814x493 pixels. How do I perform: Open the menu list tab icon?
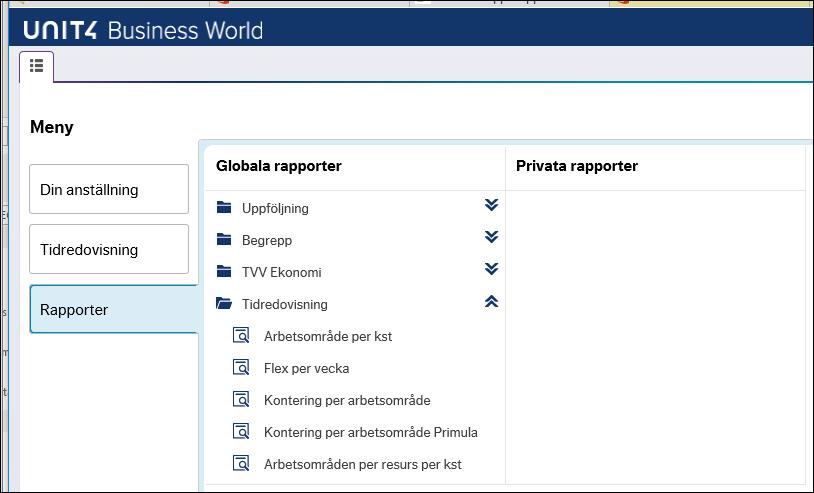[x=36, y=66]
